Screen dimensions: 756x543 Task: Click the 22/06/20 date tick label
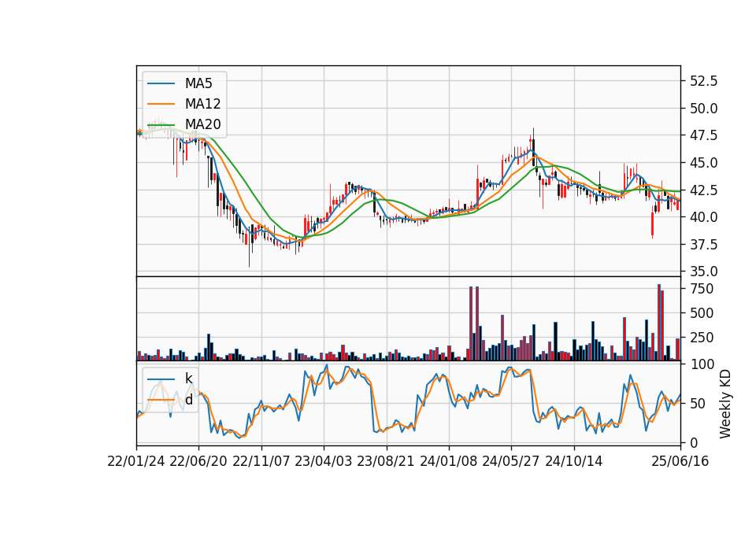click(198, 462)
